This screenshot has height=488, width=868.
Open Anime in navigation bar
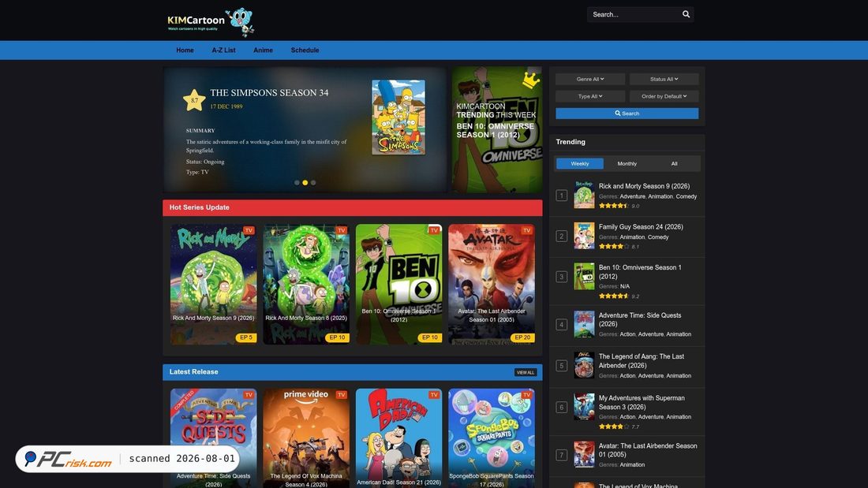click(263, 50)
